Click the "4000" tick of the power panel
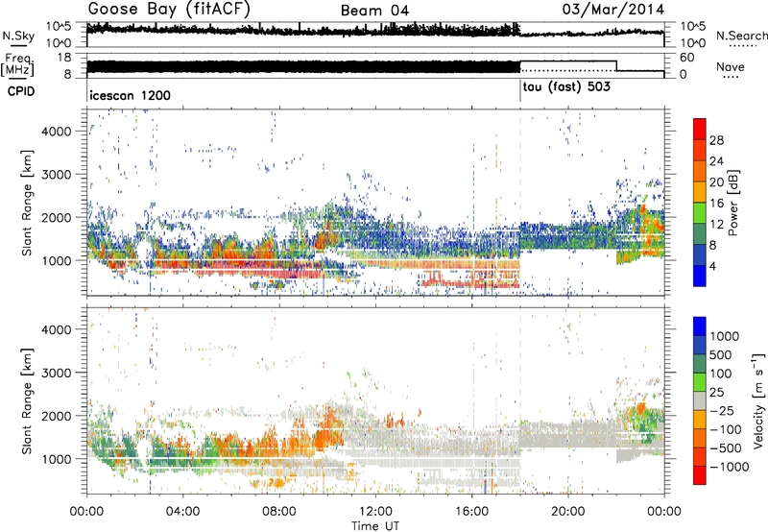Screen dimensions: 768x532 [57, 132]
